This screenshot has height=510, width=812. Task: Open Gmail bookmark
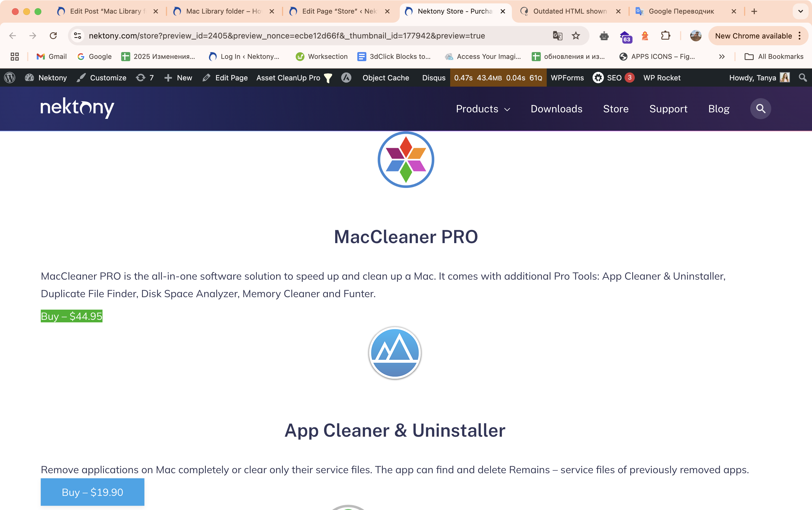[x=51, y=57]
